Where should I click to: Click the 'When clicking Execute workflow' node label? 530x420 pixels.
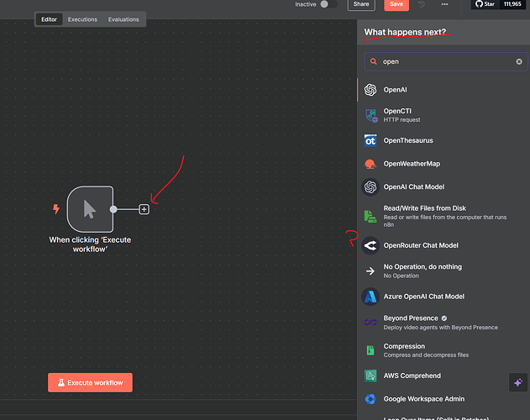(90, 244)
